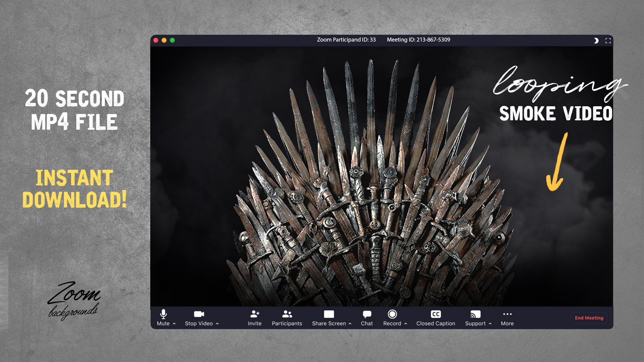This screenshot has height=362, width=644.
Task: Open the Stop Video options chevron
Action: (217, 323)
